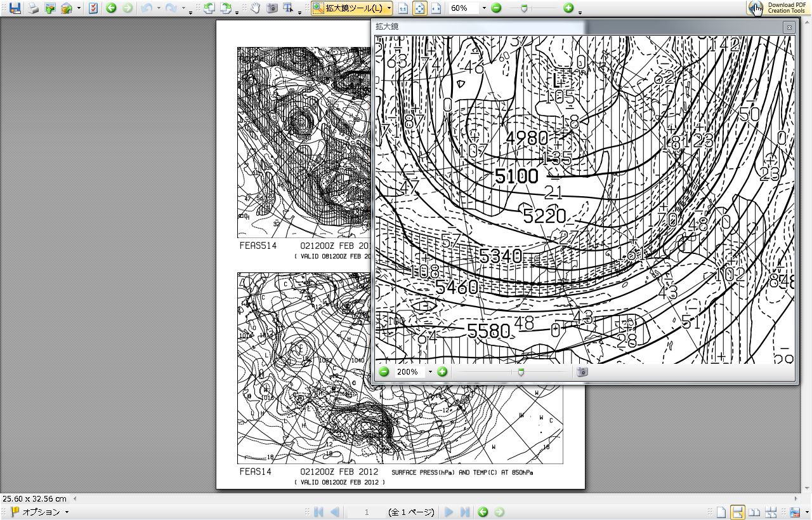Select the text selection tool
The width and height of the screenshot is (812, 520).
(289, 8)
